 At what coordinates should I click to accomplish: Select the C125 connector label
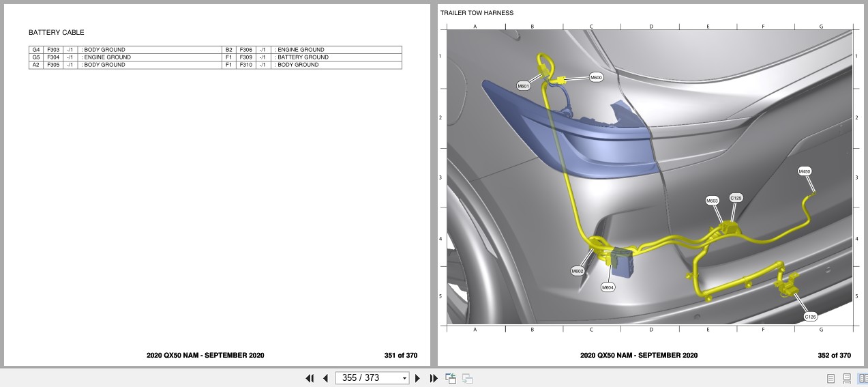tap(736, 198)
